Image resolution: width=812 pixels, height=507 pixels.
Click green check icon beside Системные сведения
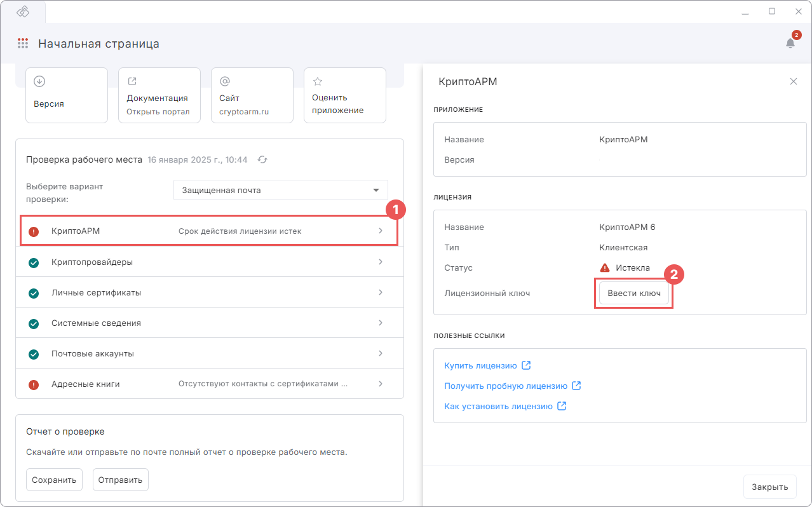coord(34,323)
